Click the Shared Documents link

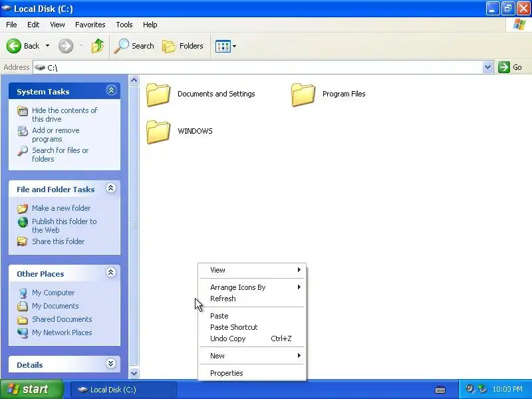(x=62, y=320)
